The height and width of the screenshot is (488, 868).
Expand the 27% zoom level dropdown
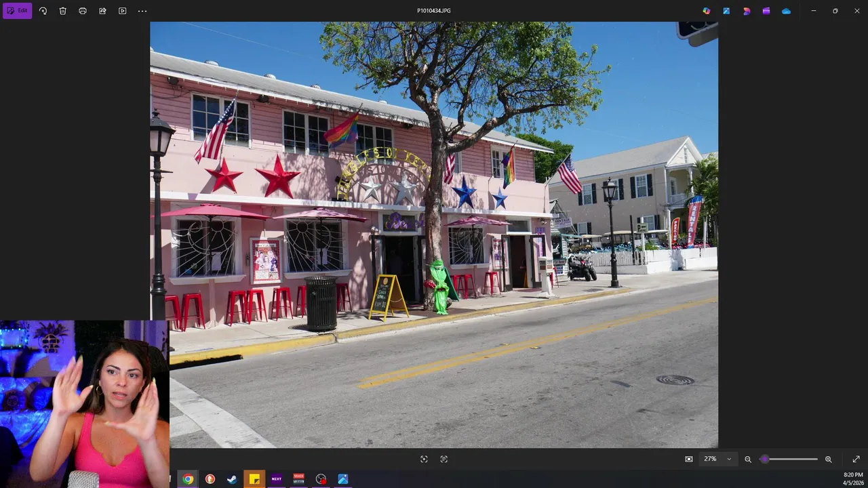[x=718, y=459]
